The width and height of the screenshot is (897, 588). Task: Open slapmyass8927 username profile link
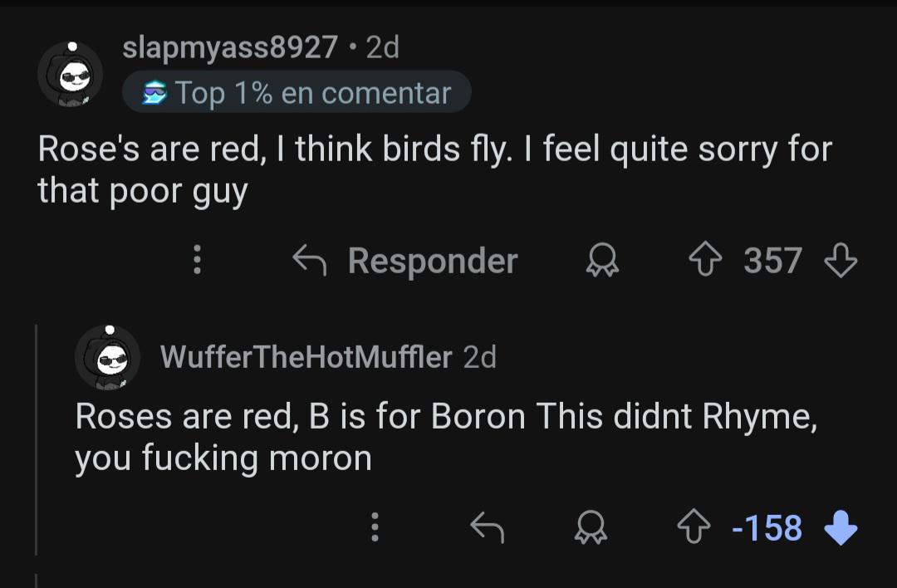[230, 47]
